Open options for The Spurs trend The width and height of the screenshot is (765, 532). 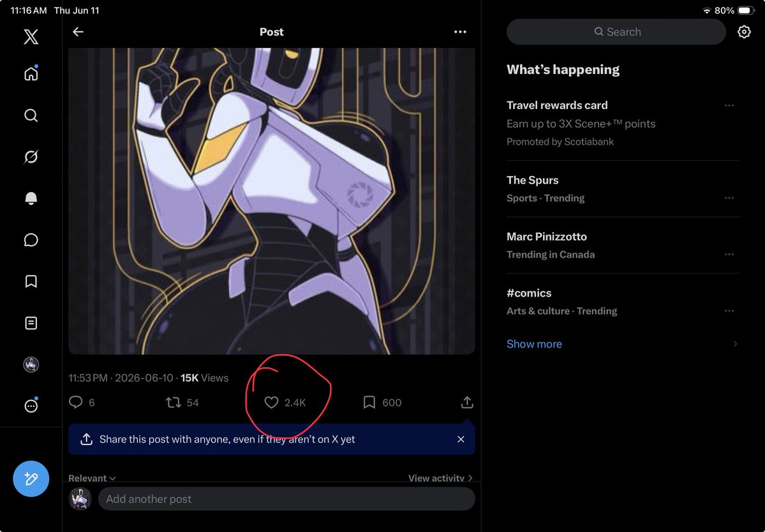click(729, 198)
